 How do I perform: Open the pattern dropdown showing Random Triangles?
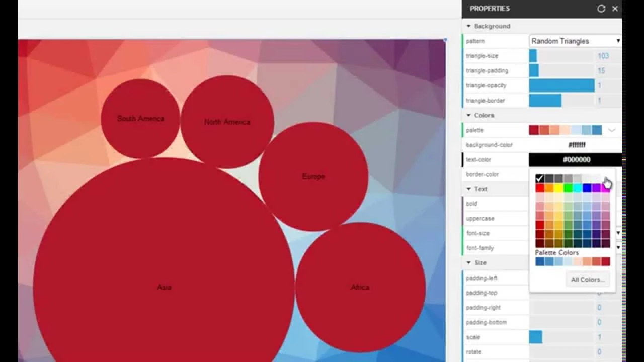(x=576, y=41)
